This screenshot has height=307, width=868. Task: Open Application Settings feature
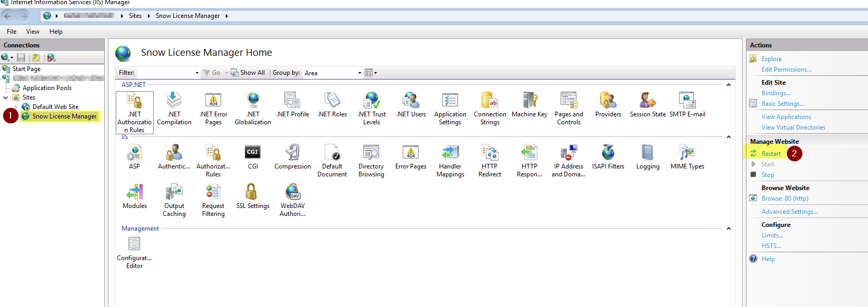tap(450, 108)
